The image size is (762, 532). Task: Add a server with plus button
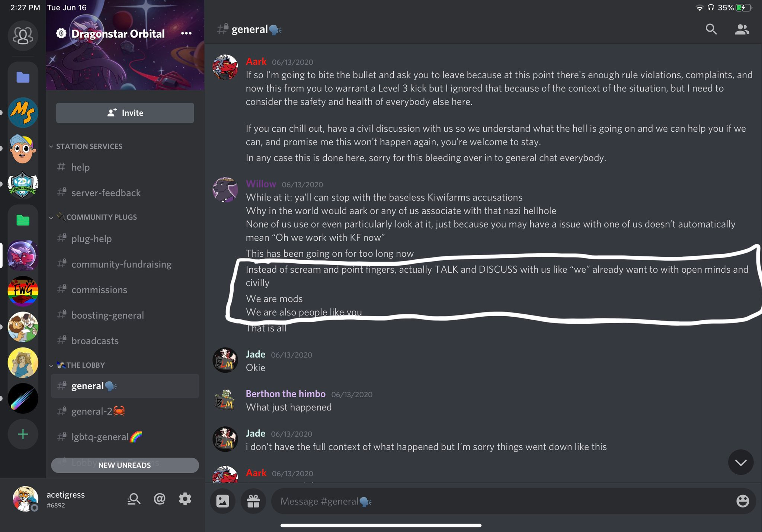pos(23,434)
